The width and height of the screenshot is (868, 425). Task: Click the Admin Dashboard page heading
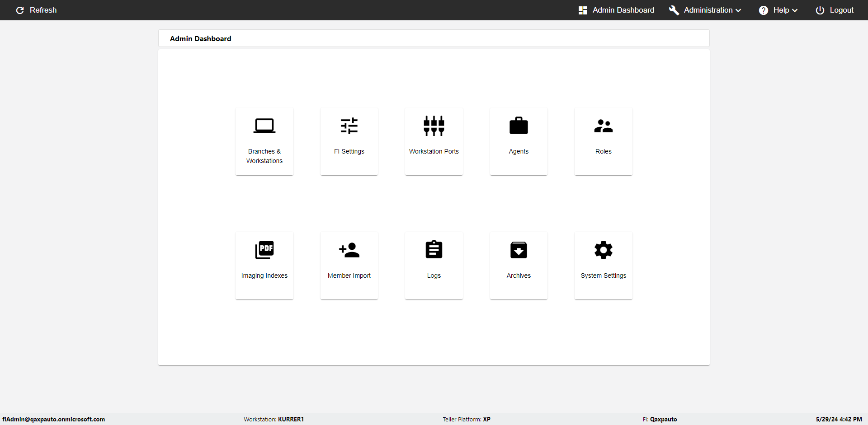(x=200, y=39)
